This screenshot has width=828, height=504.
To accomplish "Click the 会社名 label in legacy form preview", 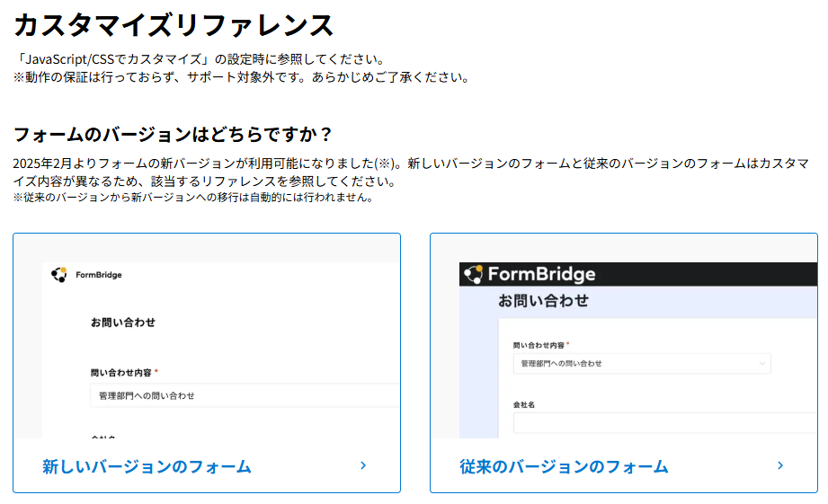I will [x=524, y=405].
